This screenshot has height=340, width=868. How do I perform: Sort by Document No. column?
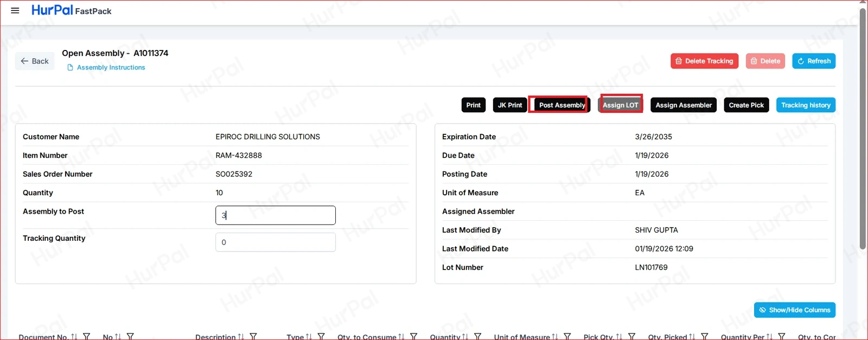[x=74, y=337]
